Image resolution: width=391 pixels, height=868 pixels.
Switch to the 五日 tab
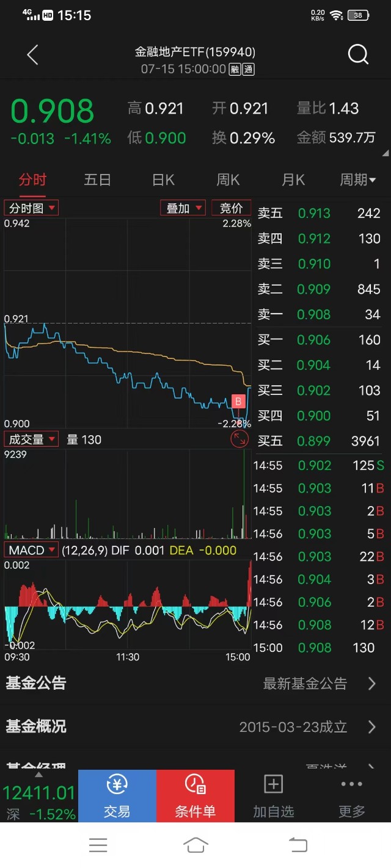click(98, 179)
